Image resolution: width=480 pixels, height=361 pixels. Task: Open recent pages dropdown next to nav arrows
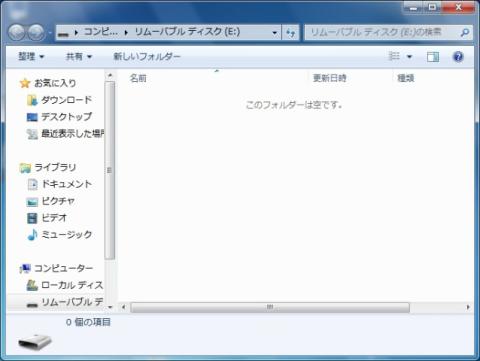pyautogui.click(x=49, y=33)
